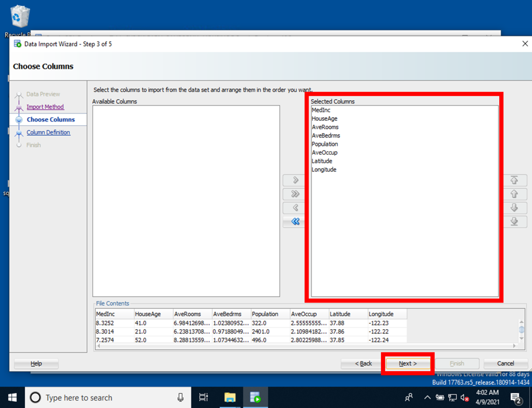The image size is (532, 408).
Task: Click the add all columns double-arrow icon
Action: point(295,194)
